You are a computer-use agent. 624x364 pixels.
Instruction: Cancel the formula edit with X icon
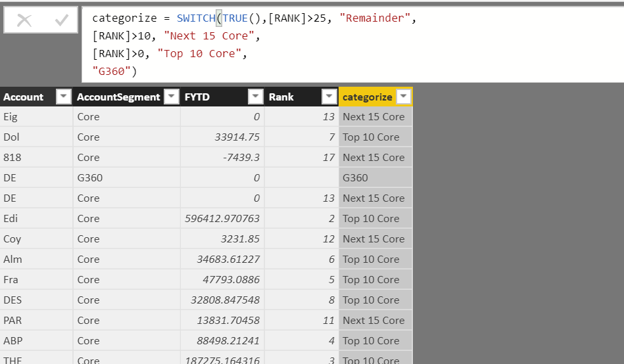point(24,20)
